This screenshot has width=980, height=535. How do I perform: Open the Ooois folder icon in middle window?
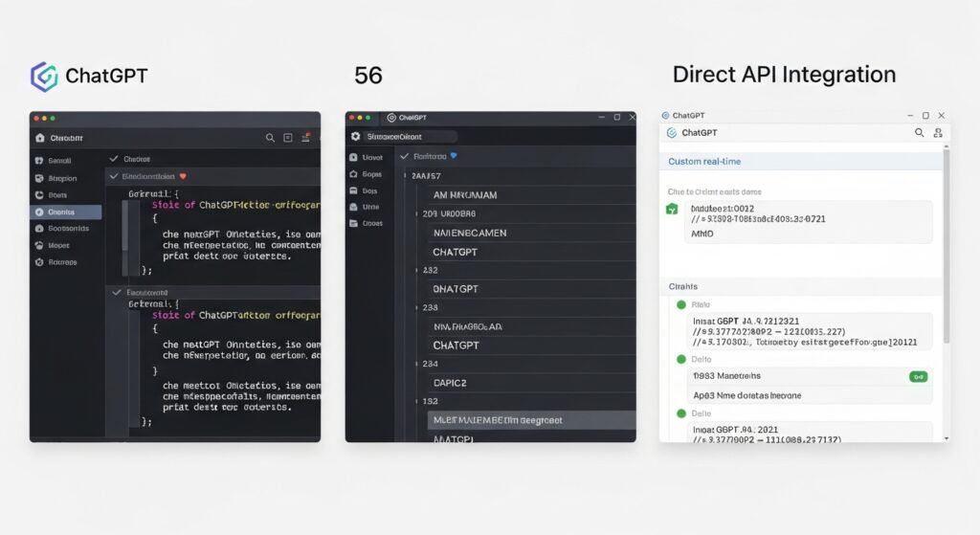point(354,223)
